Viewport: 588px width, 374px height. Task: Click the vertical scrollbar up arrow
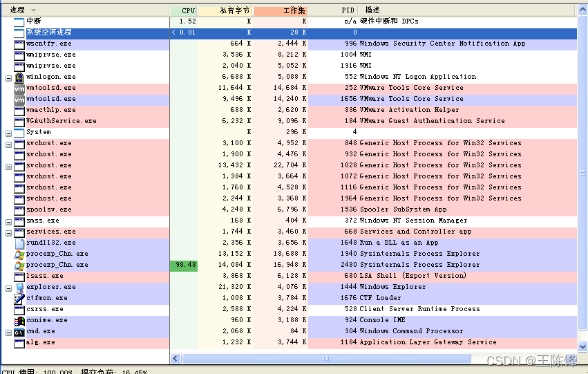582,10
